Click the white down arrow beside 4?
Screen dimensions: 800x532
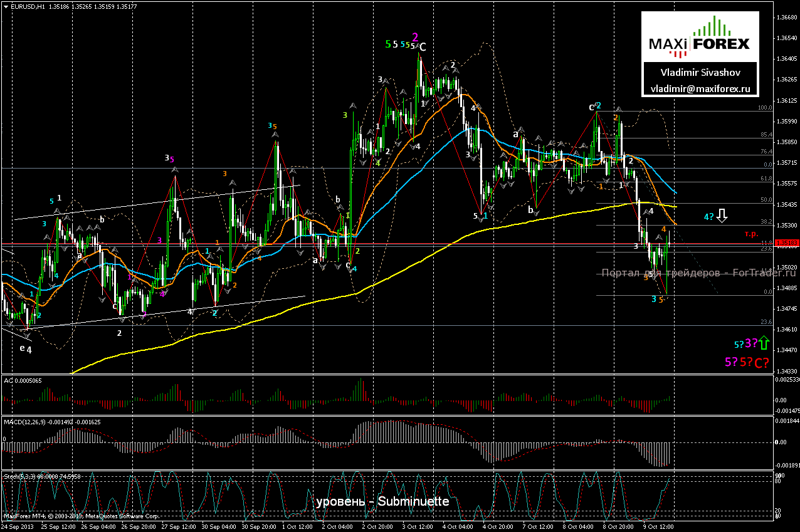point(722,216)
